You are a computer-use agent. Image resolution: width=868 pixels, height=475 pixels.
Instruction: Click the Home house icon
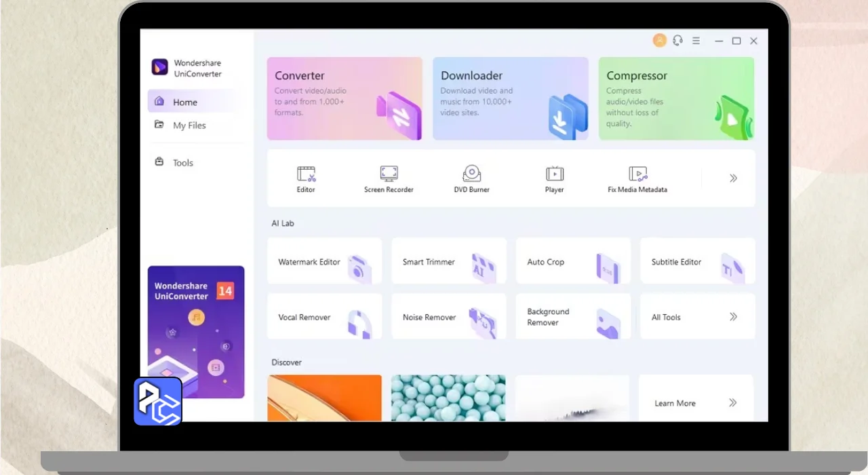click(x=159, y=101)
